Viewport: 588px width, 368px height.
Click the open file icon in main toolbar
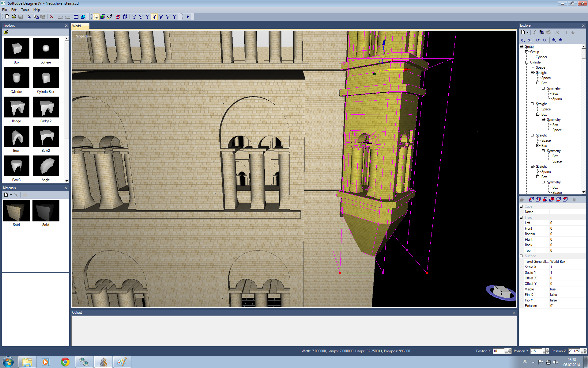pyautogui.click(x=14, y=17)
